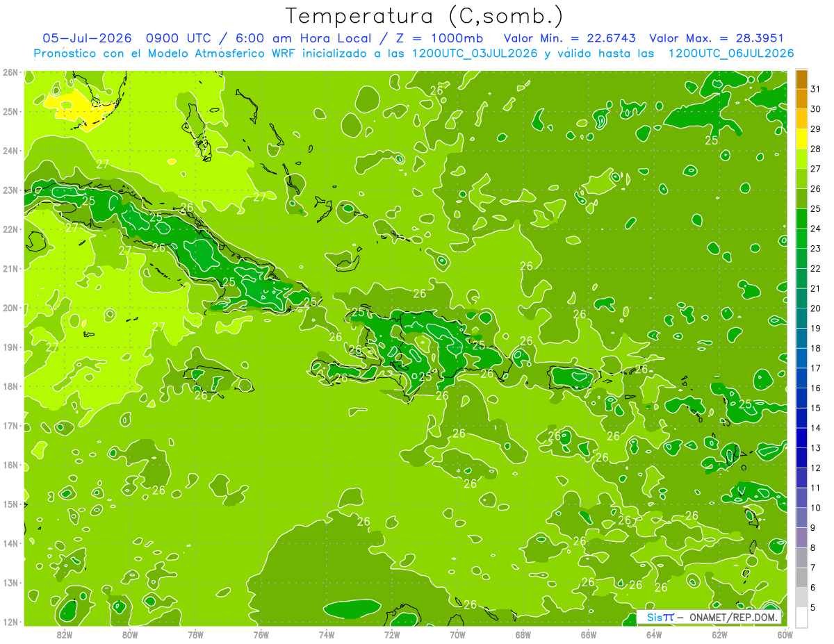The height and width of the screenshot is (644, 834).
Task: Click the 74W longitude label
Action: pos(327,634)
